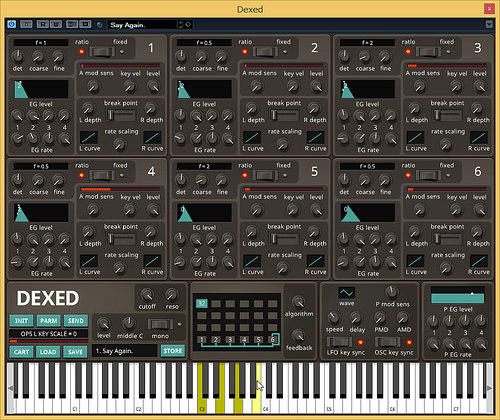Image resolution: width=500 pixels, height=420 pixels.
Task: Toggle the LFO key sync switch
Action: [x=339, y=342]
